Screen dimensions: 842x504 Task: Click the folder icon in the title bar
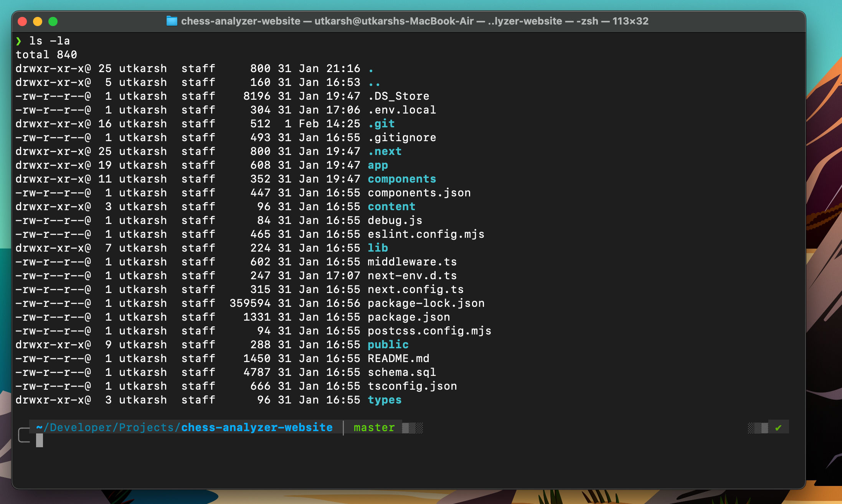[171, 21]
